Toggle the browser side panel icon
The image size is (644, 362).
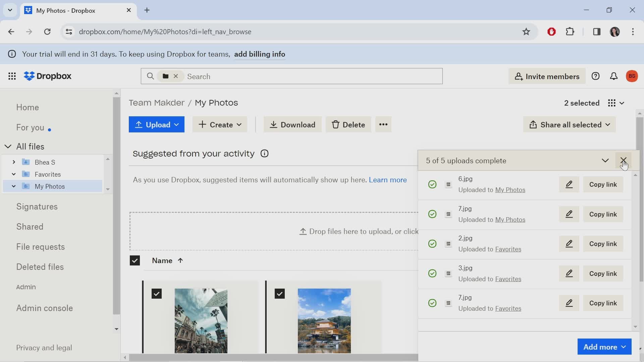pos(596,32)
